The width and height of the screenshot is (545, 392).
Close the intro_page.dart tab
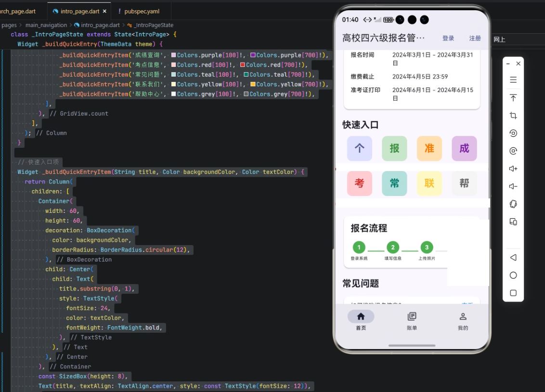tap(104, 11)
